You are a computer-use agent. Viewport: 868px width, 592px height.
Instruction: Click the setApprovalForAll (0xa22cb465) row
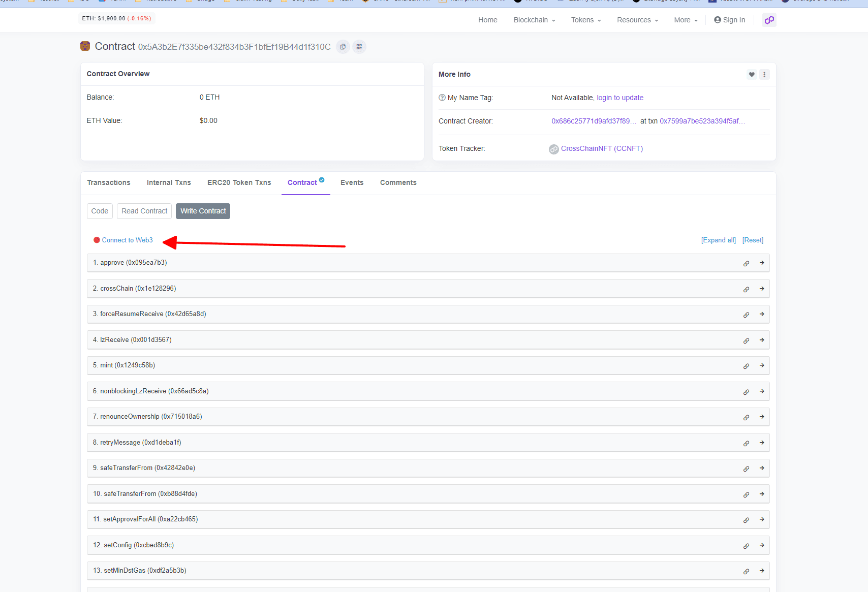coord(428,519)
